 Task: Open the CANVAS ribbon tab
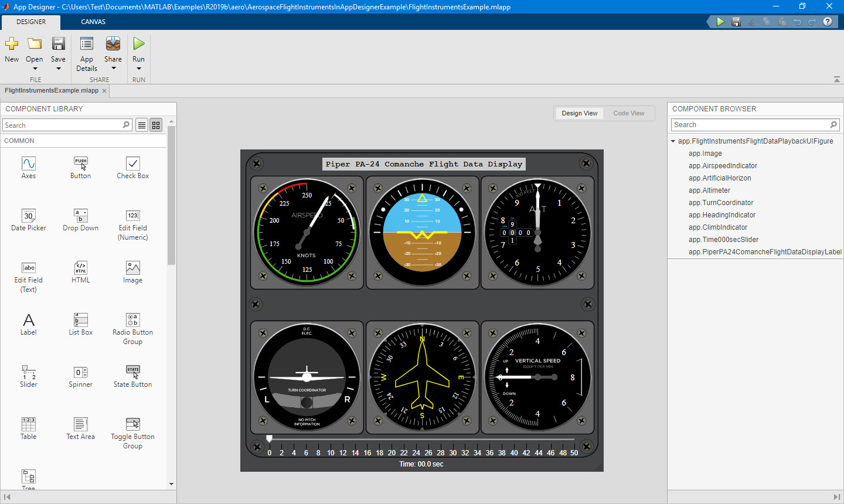click(93, 22)
